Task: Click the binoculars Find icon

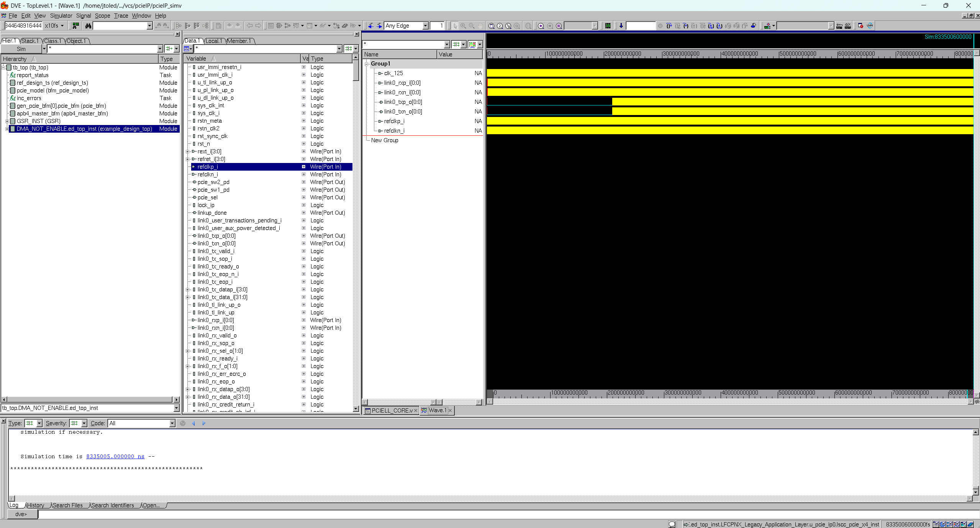Action: point(88,26)
